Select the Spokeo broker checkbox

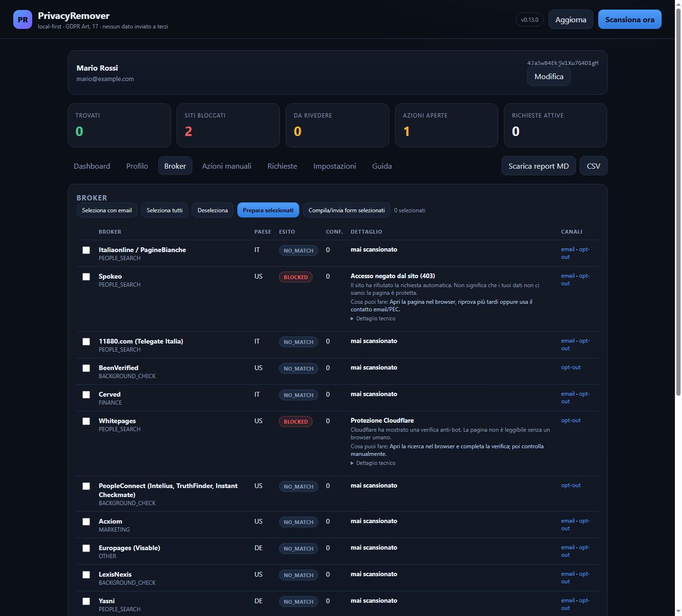86,277
